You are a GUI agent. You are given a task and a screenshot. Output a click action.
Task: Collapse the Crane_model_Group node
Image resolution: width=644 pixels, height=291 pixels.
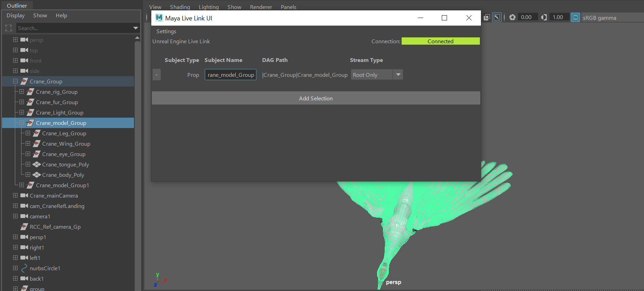pyautogui.click(x=21, y=123)
